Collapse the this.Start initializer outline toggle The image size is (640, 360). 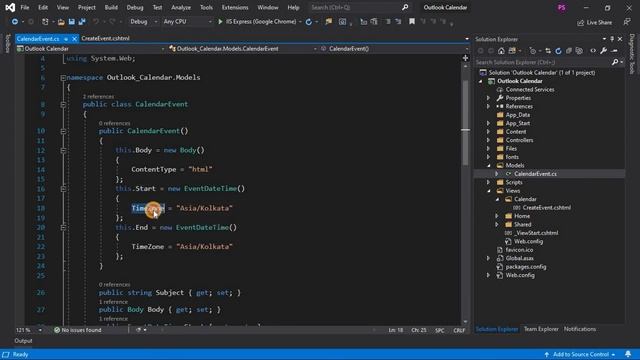click(x=63, y=189)
